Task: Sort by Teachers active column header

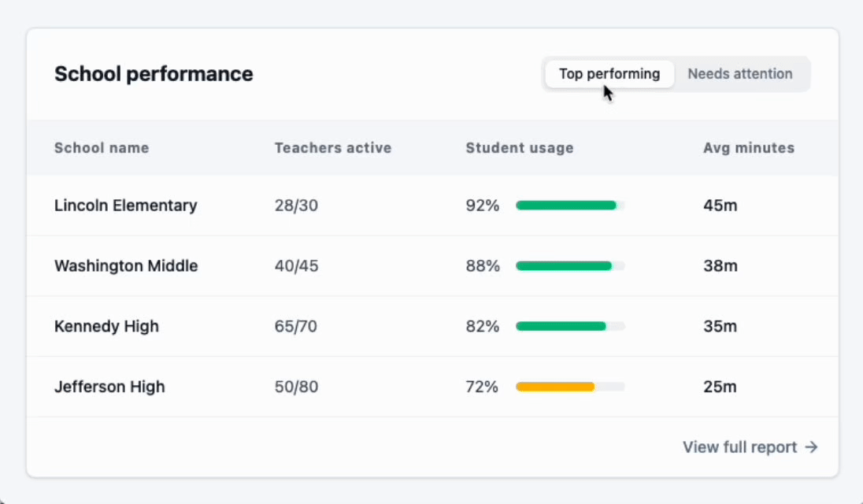Action: [x=332, y=148]
